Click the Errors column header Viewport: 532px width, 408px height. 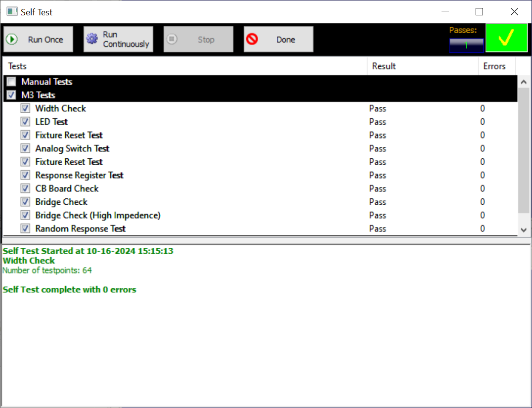click(x=497, y=66)
